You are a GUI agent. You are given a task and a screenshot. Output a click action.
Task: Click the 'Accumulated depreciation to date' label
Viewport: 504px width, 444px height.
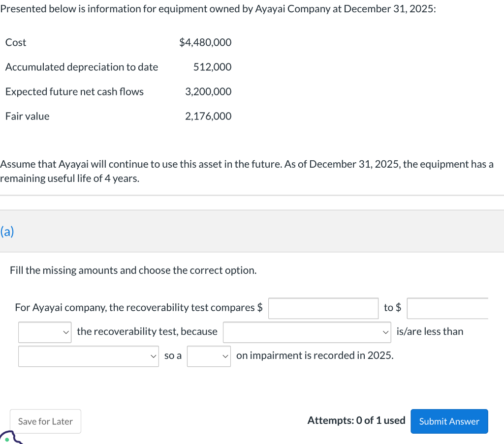click(x=82, y=67)
